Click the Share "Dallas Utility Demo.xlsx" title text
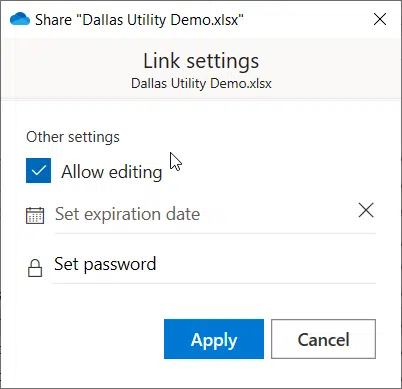The height and width of the screenshot is (389, 402). (139, 20)
